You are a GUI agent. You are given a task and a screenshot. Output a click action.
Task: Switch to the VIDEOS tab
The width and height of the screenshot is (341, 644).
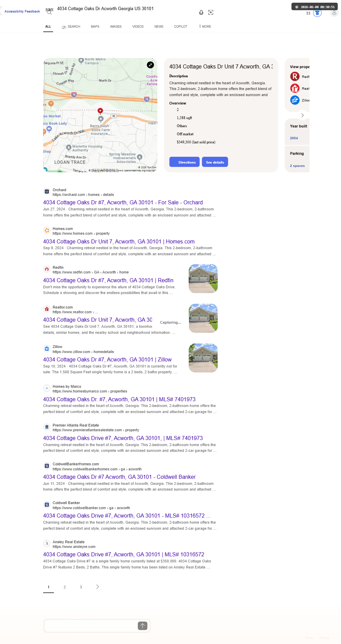tap(138, 27)
